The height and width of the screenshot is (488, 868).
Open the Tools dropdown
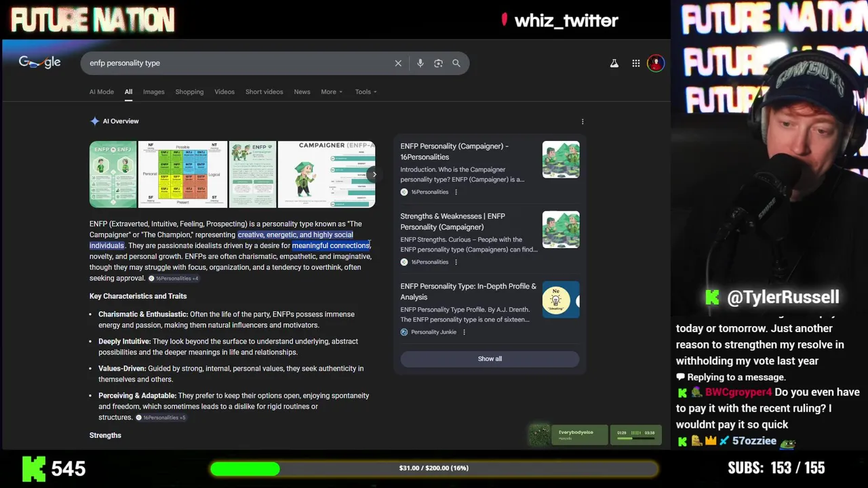(x=366, y=91)
